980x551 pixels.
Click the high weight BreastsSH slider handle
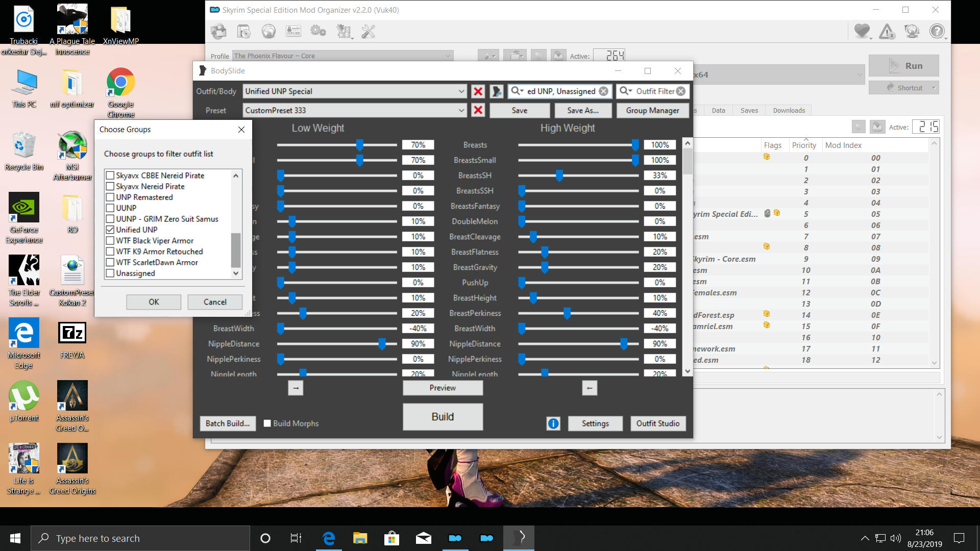click(x=559, y=176)
